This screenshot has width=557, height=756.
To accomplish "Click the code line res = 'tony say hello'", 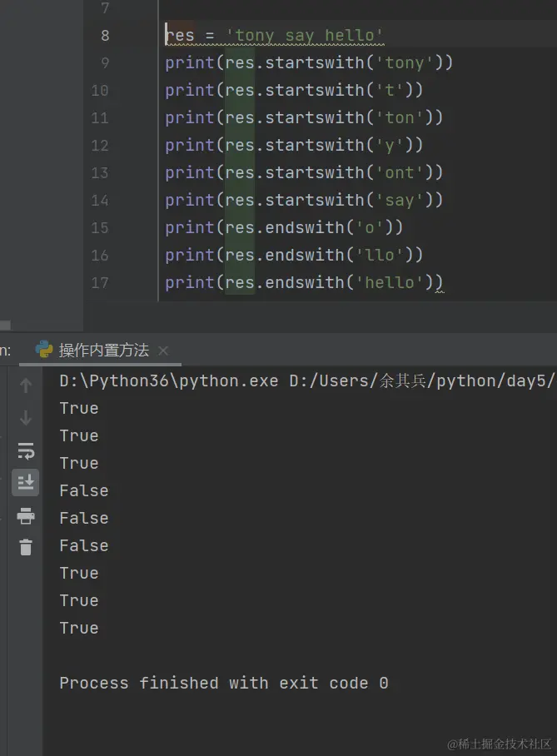I will [x=274, y=35].
